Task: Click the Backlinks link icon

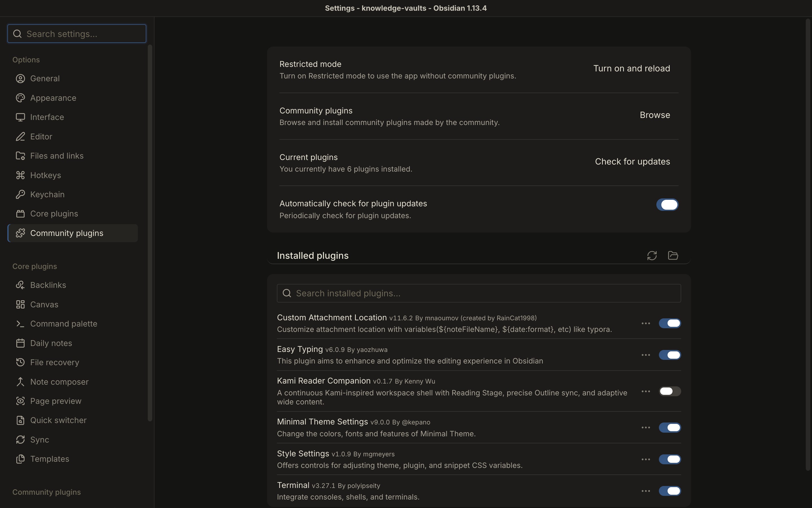Action: pyautogui.click(x=21, y=285)
